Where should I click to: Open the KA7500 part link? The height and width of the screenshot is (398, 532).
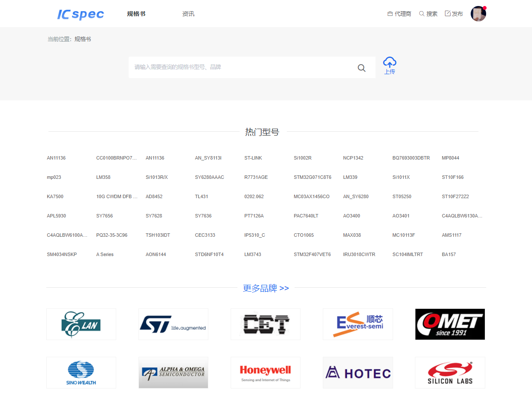point(55,196)
